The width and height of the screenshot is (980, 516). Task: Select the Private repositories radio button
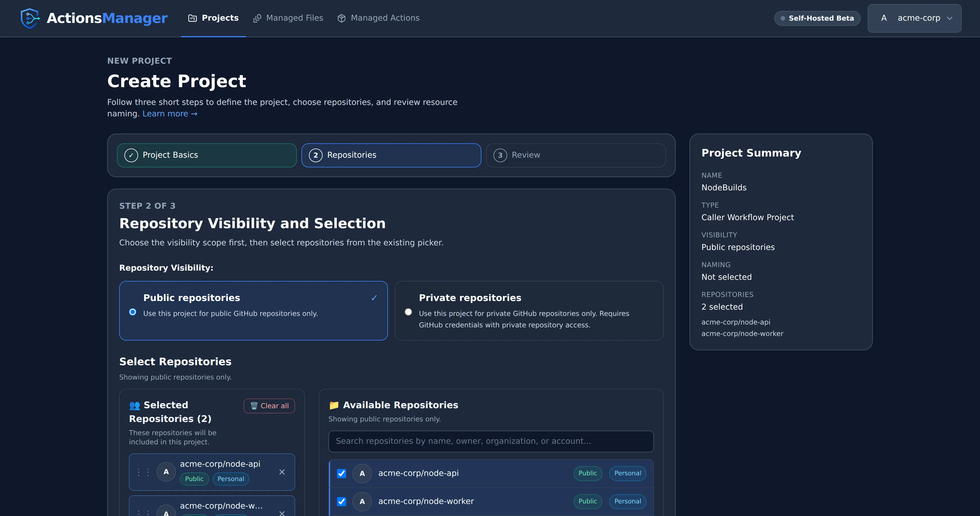pos(408,312)
